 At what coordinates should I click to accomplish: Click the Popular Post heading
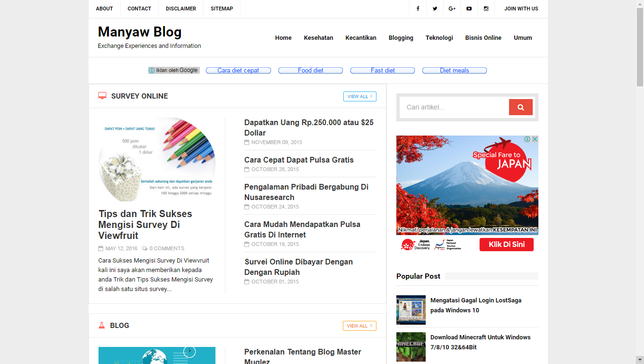(x=418, y=276)
